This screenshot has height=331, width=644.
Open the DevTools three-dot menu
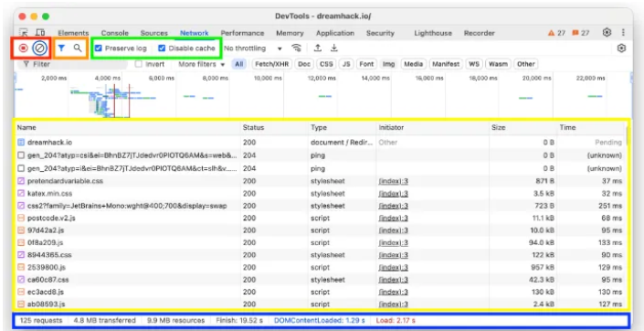tap(623, 33)
